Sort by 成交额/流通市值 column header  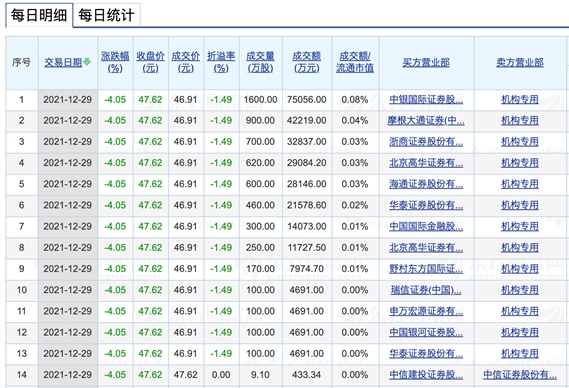pos(355,62)
